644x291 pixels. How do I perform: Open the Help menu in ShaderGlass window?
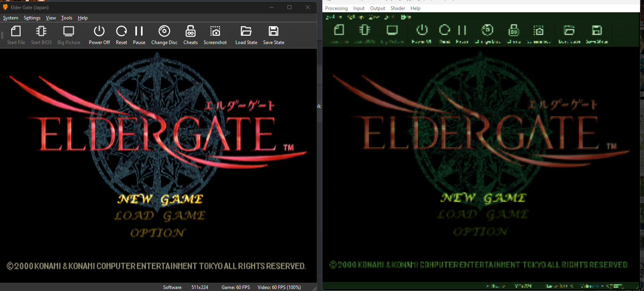pyautogui.click(x=415, y=8)
